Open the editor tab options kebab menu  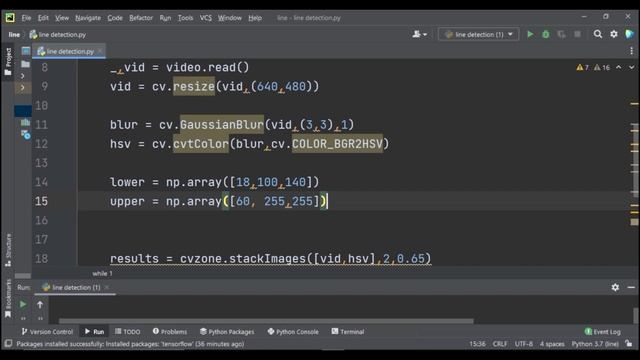coord(631,51)
